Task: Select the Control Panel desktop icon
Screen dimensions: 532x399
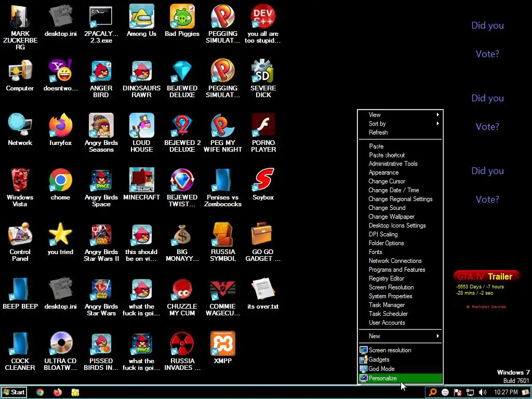Action: point(20,234)
